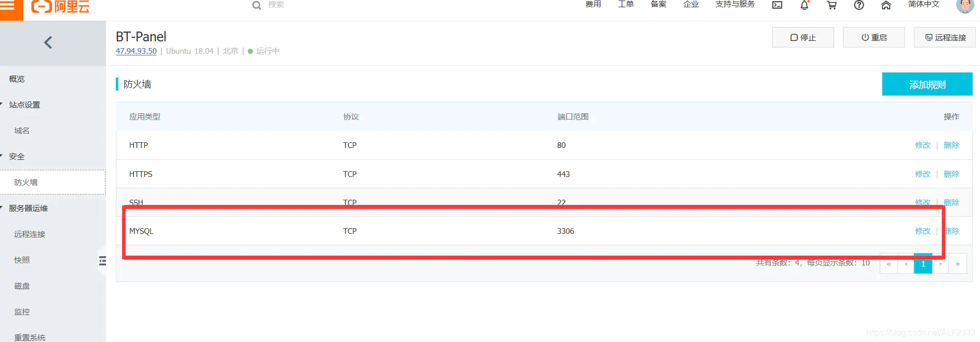Select 快照 in the sidebar
The height and width of the screenshot is (342, 980).
(22, 260)
